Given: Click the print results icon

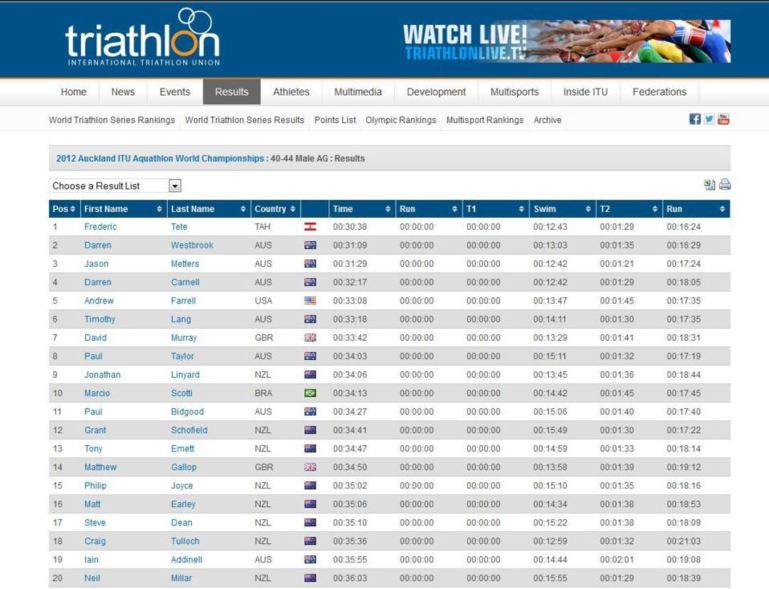Looking at the screenshot, I should [x=725, y=185].
